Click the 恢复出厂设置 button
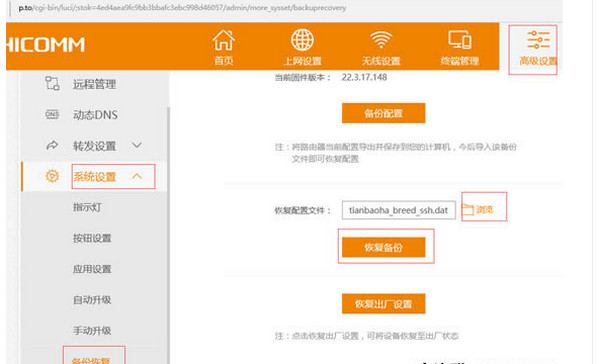Image resolution: width=600 pixels, height=364 pixels. pyautogui.click(x=383, y=304)
